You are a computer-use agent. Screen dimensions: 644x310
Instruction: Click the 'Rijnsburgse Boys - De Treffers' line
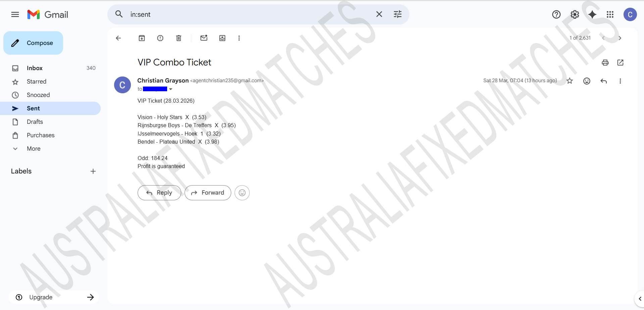click(187, 125)
